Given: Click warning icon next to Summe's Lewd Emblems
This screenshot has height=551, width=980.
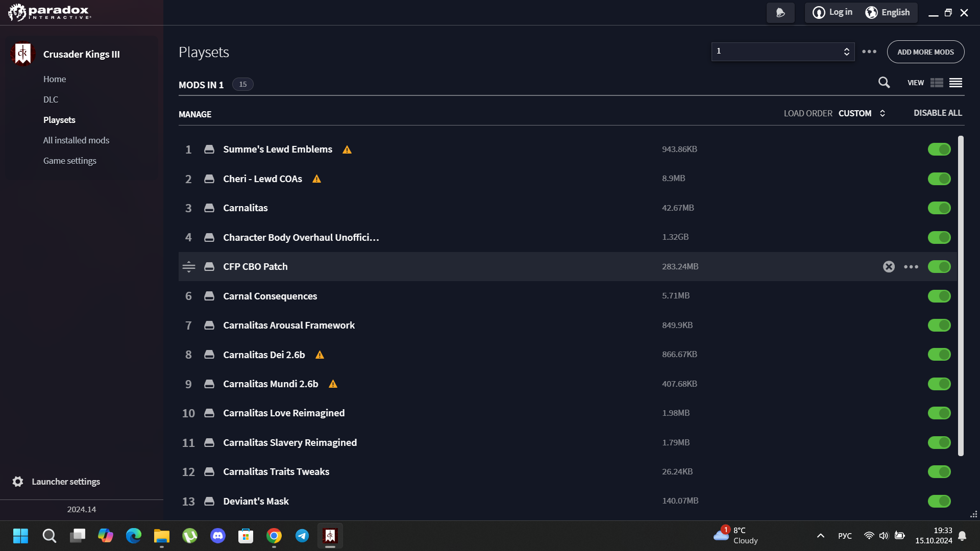Looking at the screenshot, I should click(x=347, y=149).
